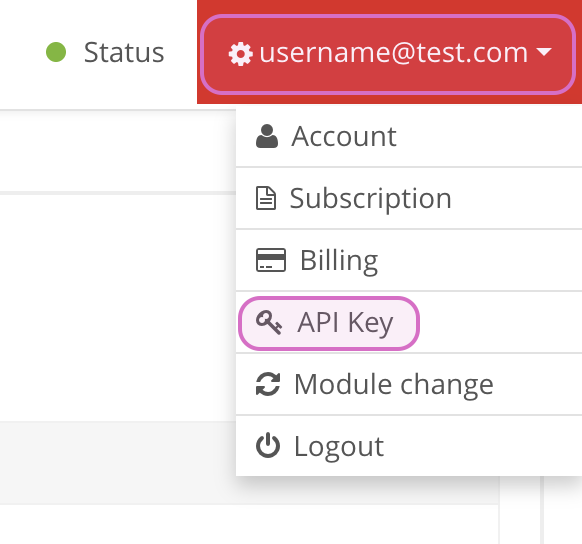Collapse menu using the white caret arrow
Viewport: 582px width, 544px height.
[544, 52]
